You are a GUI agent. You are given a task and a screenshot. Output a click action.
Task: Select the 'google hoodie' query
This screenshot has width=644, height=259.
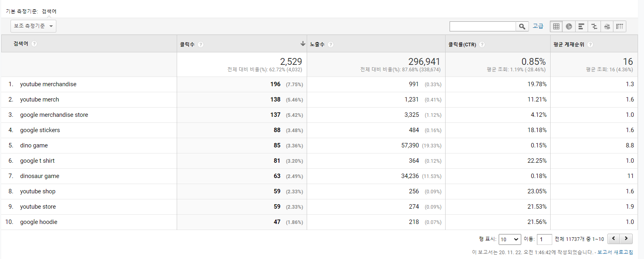click(x=39, y=222)
